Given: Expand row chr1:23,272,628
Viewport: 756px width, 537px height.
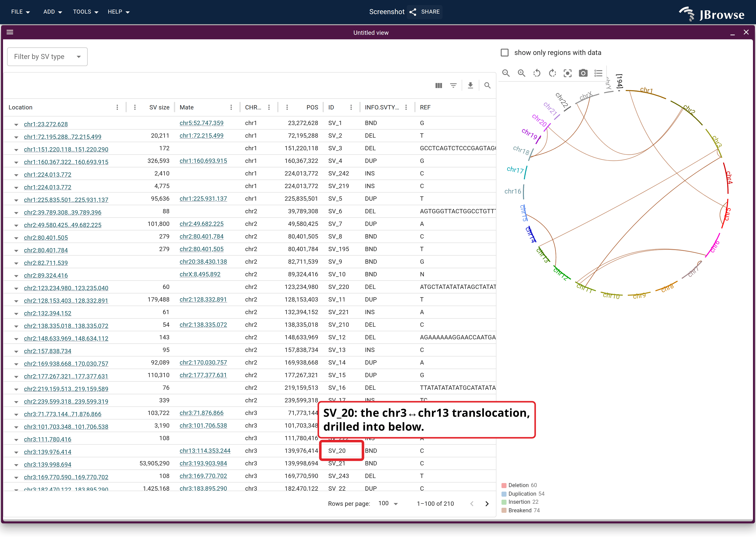Looking at the screenshot, I should point(16,125).
